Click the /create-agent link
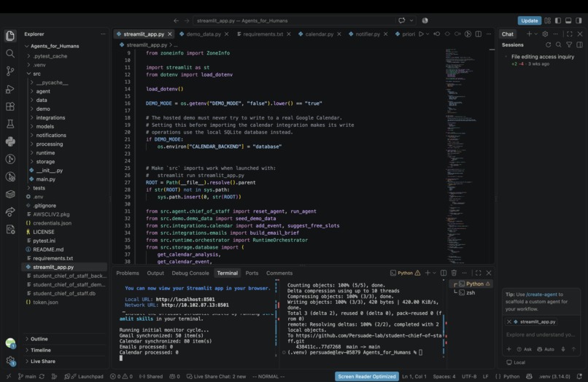Viewport: 588px width, 382px height. click(542, 295)
